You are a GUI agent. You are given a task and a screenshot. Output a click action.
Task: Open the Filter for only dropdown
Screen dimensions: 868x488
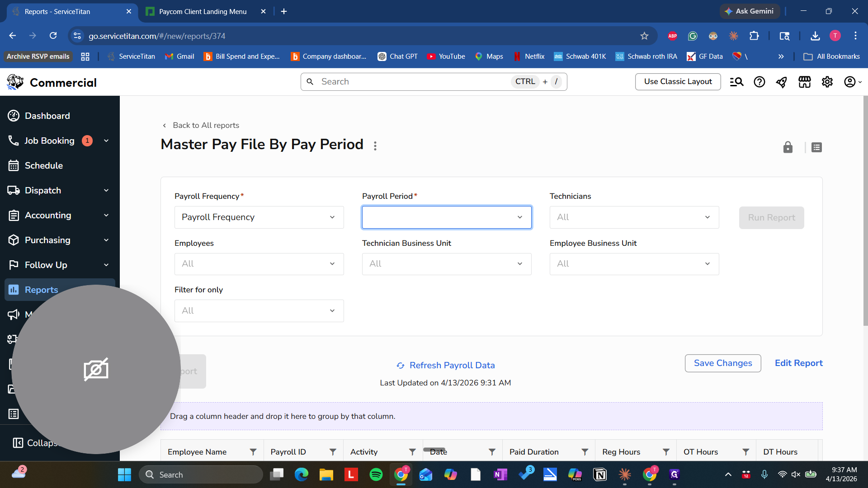point(259,311)
